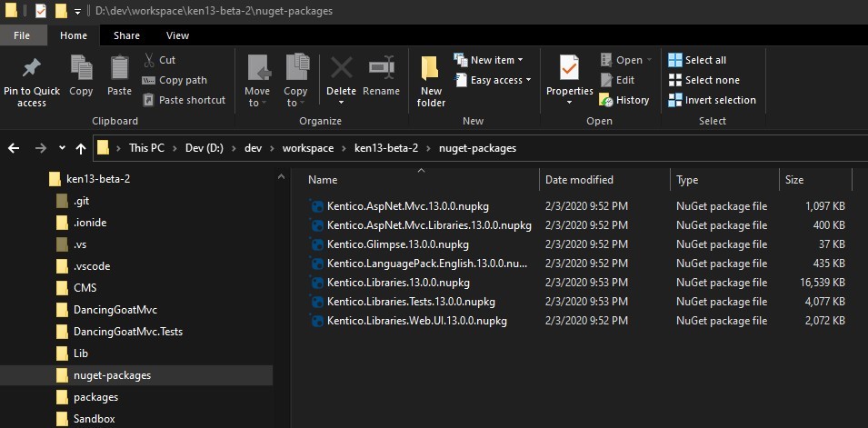Click Select none

[x=703, y=80]
